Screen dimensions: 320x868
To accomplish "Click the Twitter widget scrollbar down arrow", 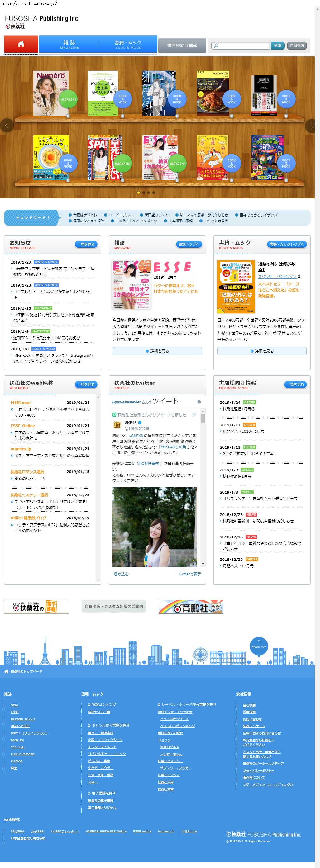I will click(203, 564).
